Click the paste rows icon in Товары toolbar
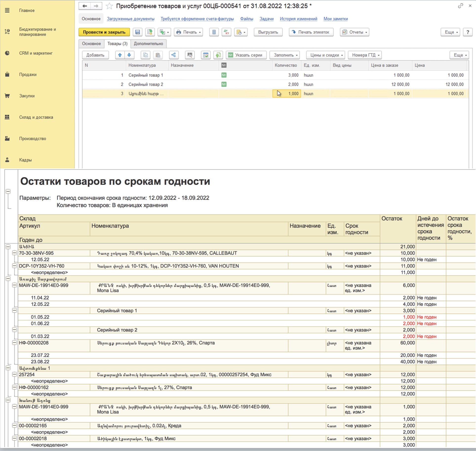The width and height of the screenshot is (476, 451). (158, 55)
